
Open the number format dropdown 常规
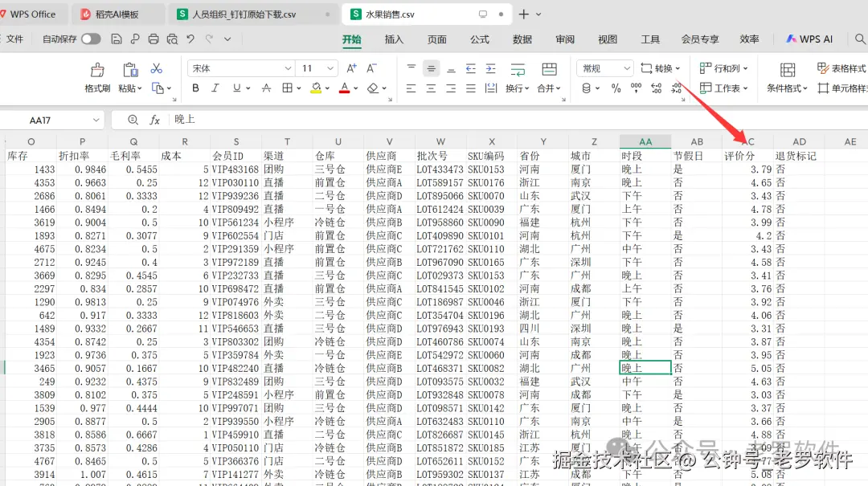[627, 68]
